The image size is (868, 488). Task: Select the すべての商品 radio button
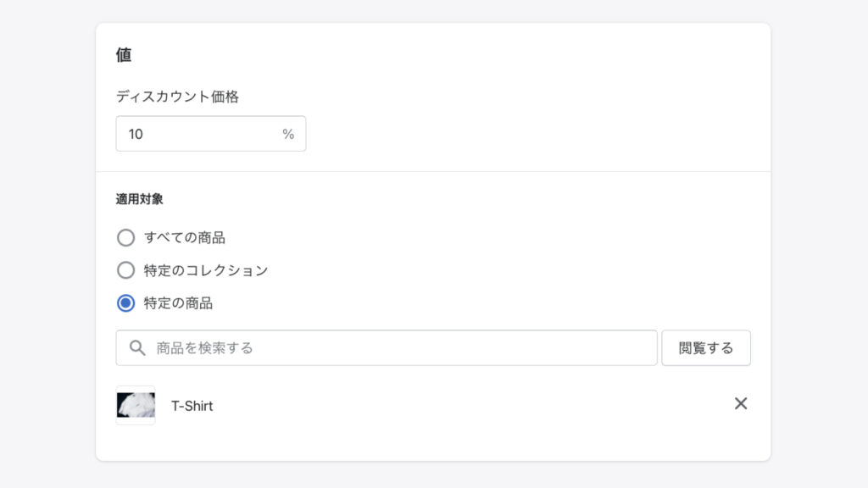[125, 238]
